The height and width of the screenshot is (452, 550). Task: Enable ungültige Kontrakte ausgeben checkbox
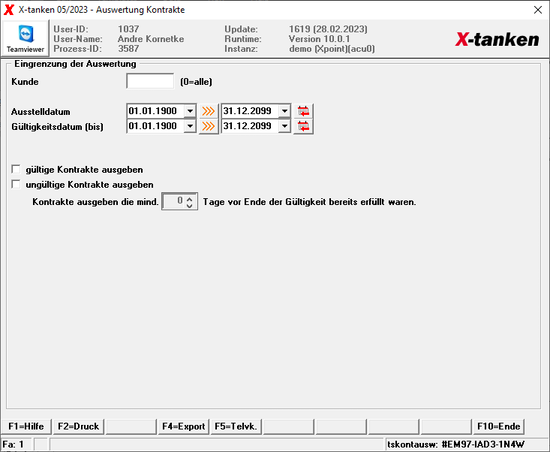coord(16,184)
